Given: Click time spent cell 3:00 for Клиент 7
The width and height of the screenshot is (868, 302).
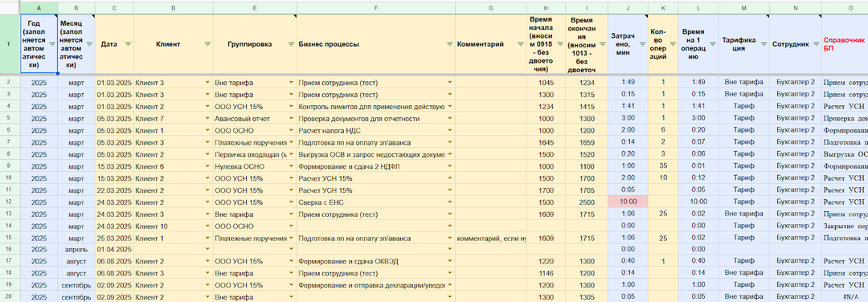Looking at the screenshot, I should tap(628, 118).
